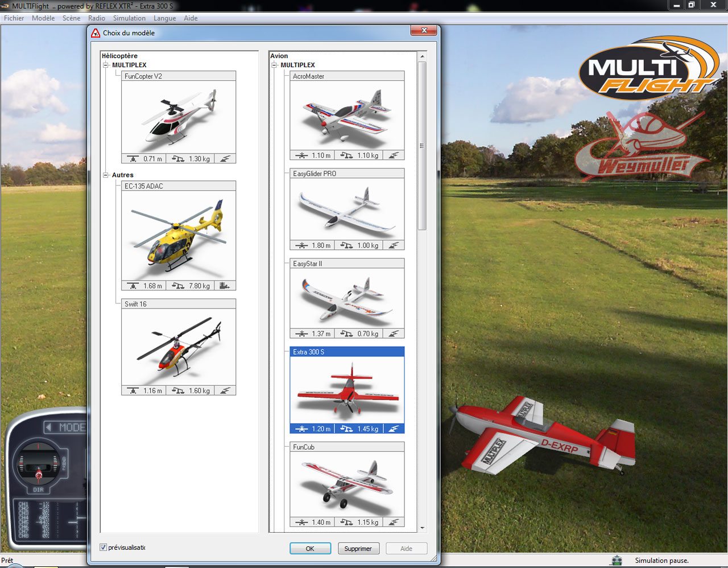Collapse the MULTIPLEX group under Avion

coord(274,65)
